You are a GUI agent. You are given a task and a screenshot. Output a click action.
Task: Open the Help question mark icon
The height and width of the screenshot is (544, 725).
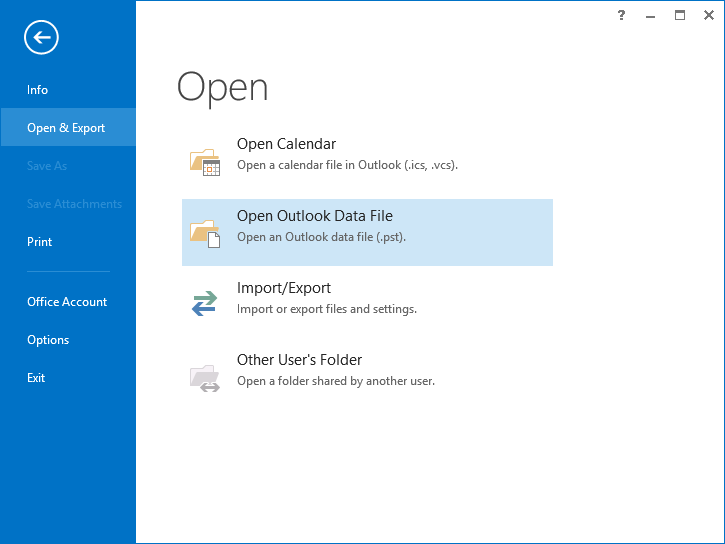621,15
